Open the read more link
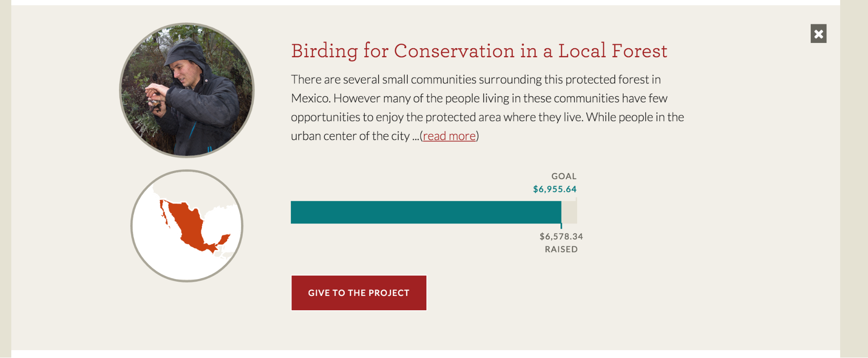Image resolution: width=868 pixels, height=358 pixels. (x=449, y=136)
